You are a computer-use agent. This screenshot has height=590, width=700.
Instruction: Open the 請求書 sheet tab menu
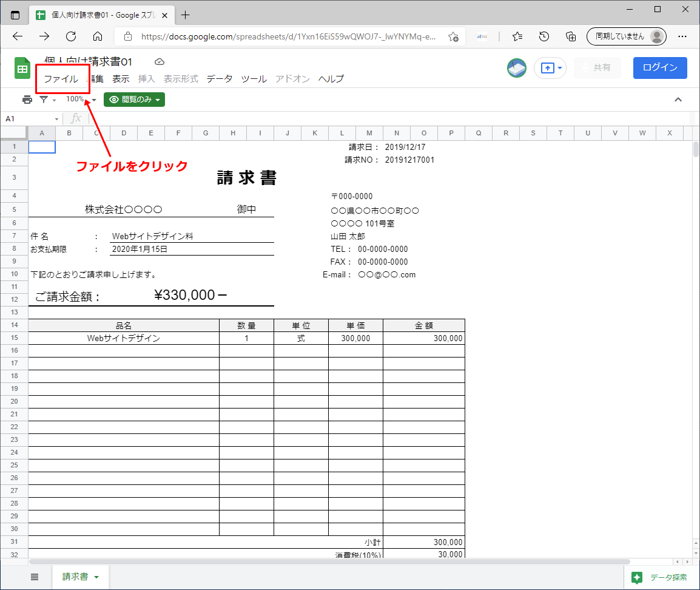pyautogui.click(x=96, y=577)
